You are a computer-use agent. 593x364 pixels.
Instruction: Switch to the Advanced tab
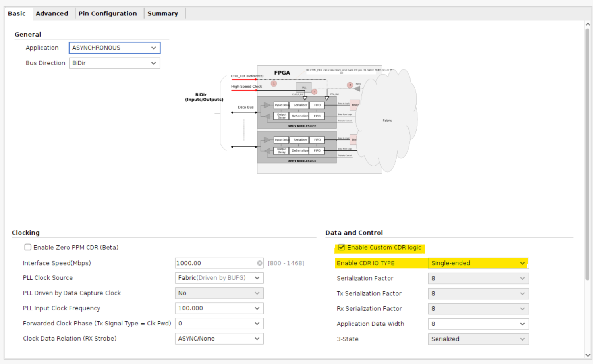pyautogui.click(x=52, y=13)
